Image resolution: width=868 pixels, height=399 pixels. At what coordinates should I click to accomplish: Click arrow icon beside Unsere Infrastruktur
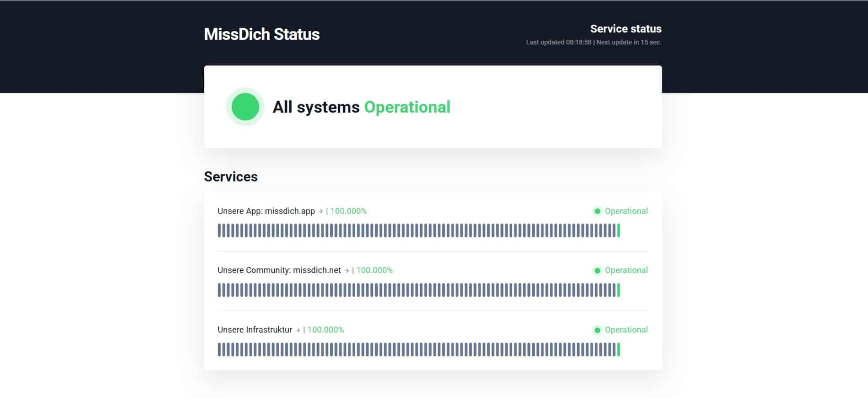click(x=298, y=330)
